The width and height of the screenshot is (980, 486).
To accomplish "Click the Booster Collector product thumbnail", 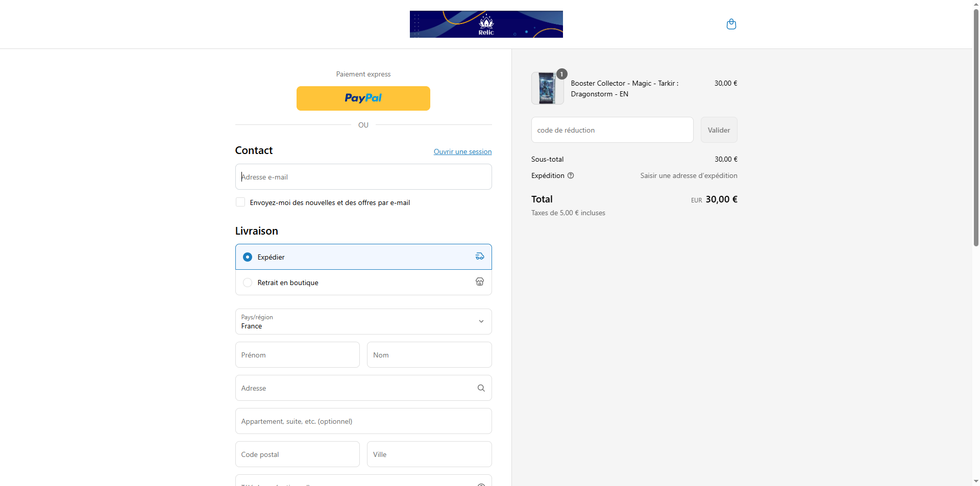I will [x=547, y=89].
